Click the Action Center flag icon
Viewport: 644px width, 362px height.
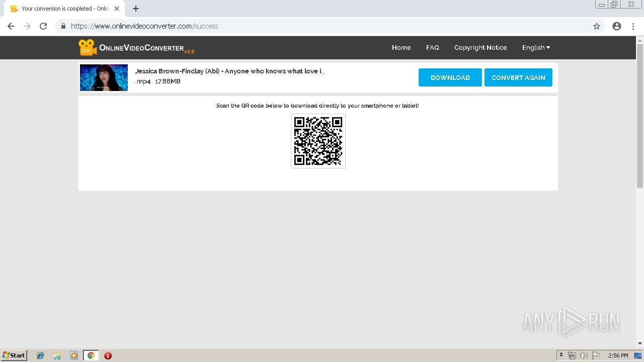click(x=596, y=355)
